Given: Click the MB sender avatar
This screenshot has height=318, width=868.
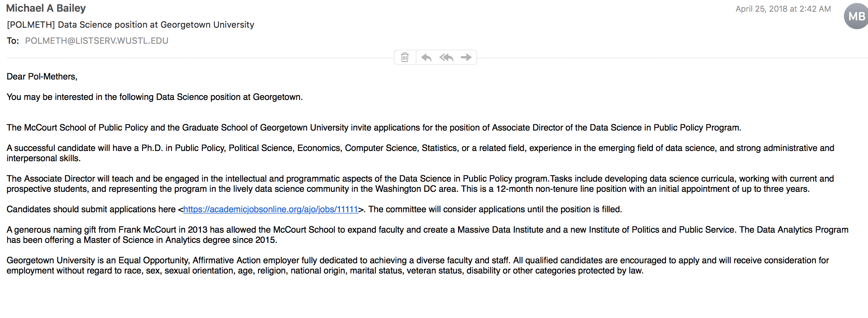Looking at the screenshot, I should click(x=856, y=16).
